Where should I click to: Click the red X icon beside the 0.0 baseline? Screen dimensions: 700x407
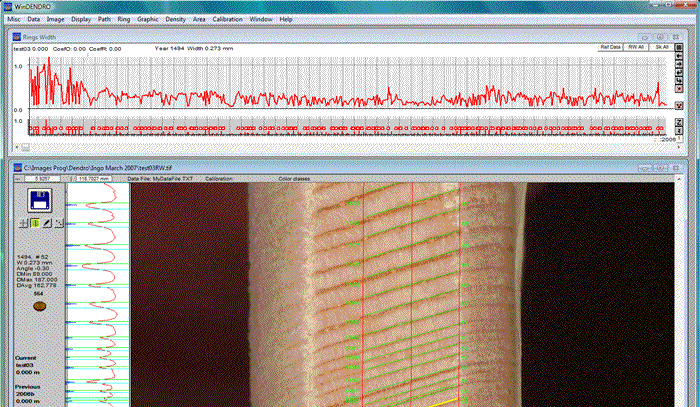(x=679, y=106)
